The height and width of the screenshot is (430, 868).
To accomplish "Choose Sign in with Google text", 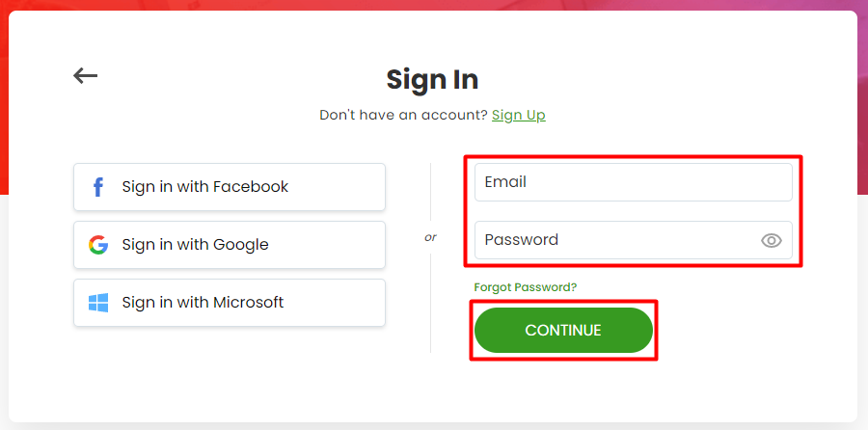I will (x=196, y=245).
